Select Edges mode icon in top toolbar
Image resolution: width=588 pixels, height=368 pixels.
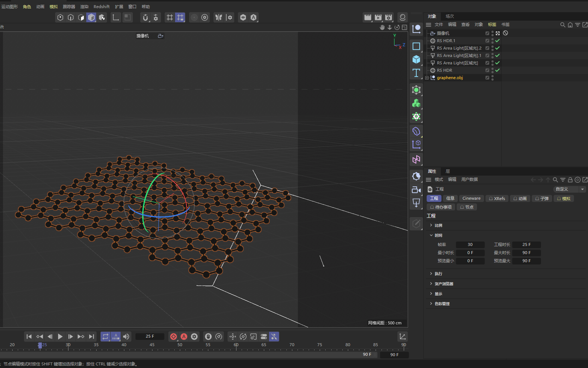tap(71, 17)
